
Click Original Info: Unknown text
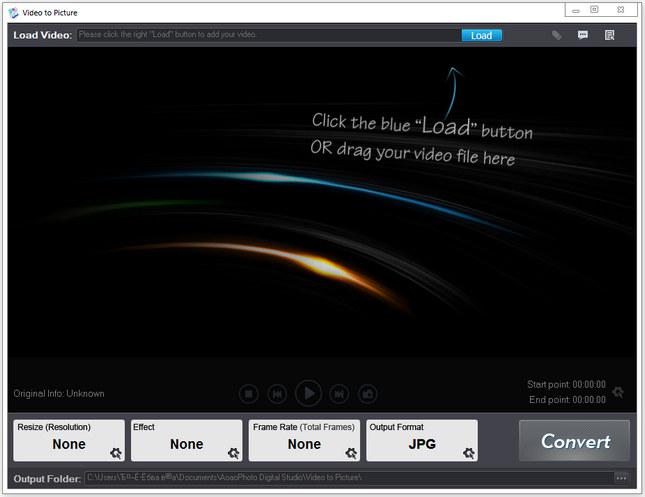[59, 393]
